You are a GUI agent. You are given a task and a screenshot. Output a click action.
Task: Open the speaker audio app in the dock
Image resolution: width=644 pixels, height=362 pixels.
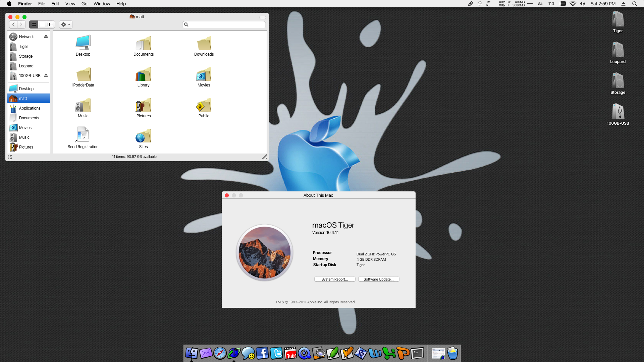[318, 353]
